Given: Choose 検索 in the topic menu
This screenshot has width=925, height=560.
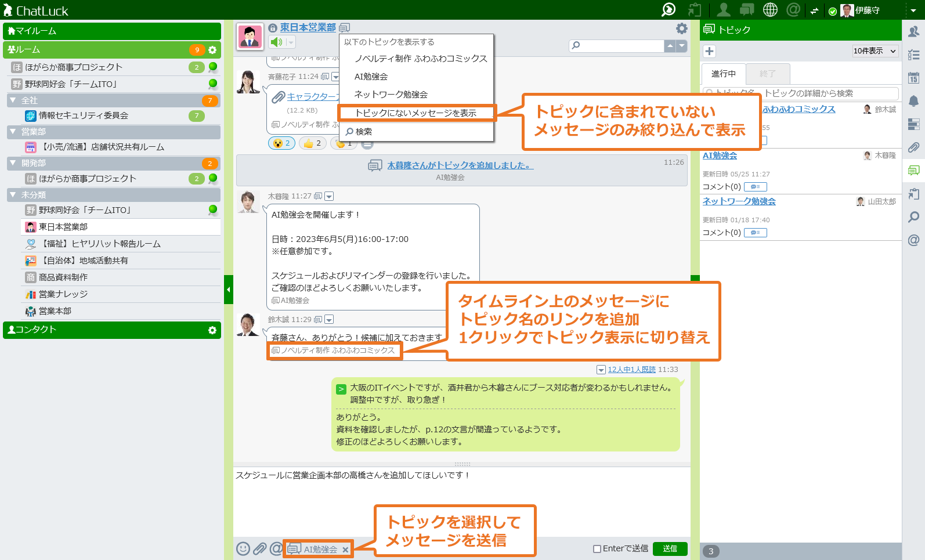Looking at the screenshot, I should (364, 132).
